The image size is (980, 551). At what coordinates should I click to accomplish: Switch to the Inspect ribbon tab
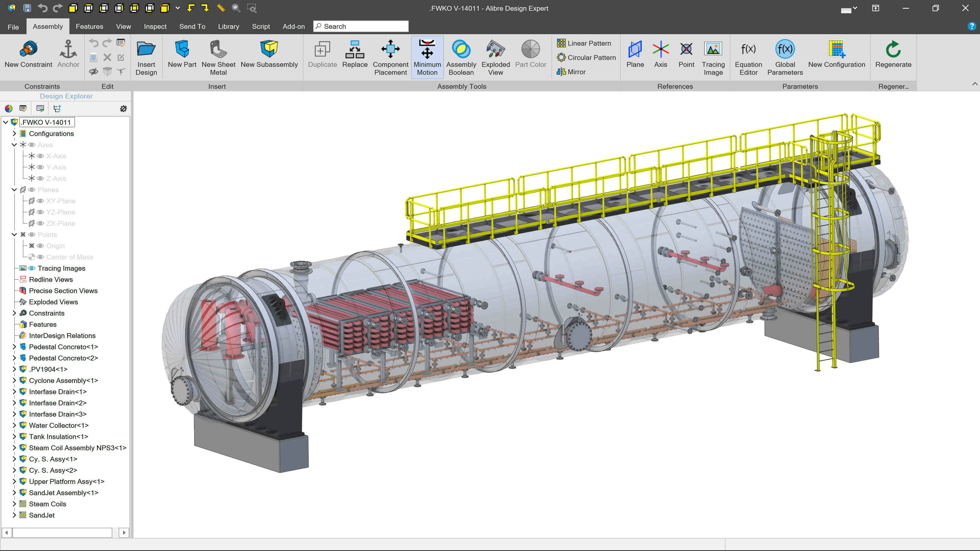pos(155,26)
